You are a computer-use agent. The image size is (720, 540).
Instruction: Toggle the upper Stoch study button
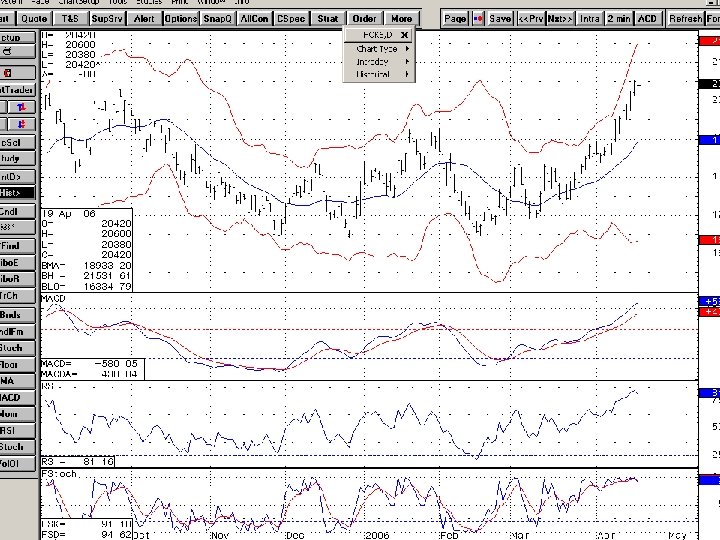(17, 348)
